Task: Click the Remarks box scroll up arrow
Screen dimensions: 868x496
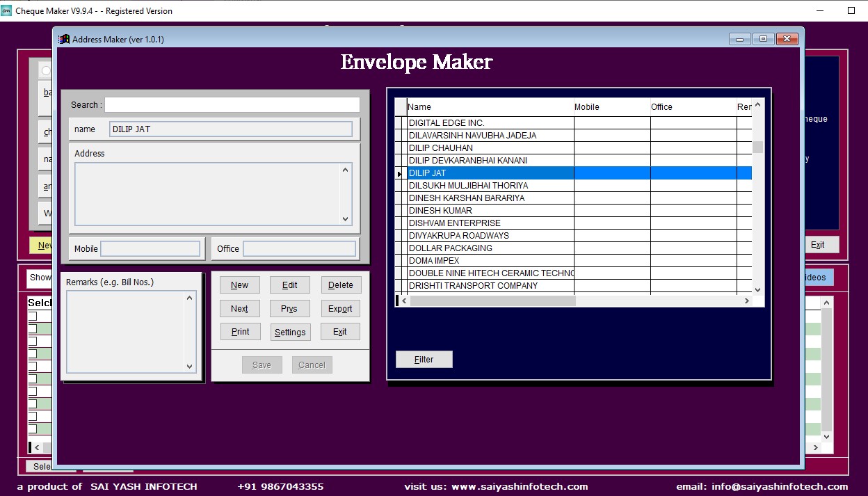Action: tap(190, 298)
